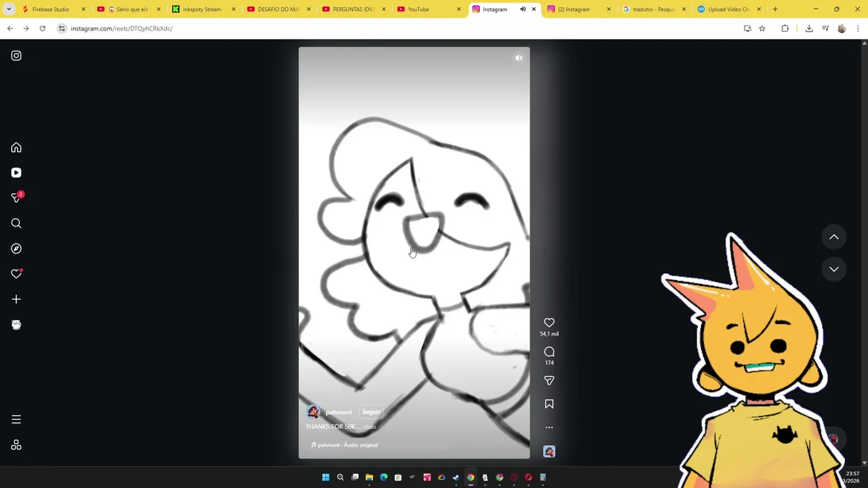Go to the next reel with down chevron
868x488 pixels.
point(834,269)
